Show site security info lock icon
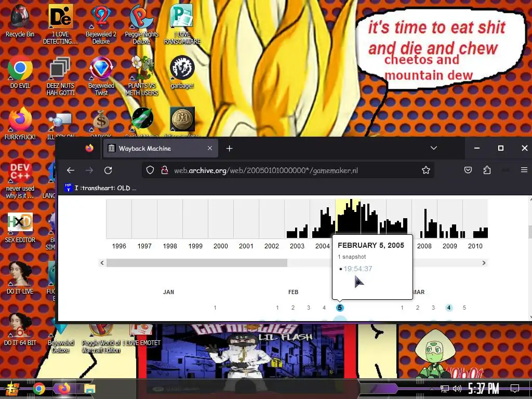Viewport: 532px width, 399px height. click(x=165, y=170)
